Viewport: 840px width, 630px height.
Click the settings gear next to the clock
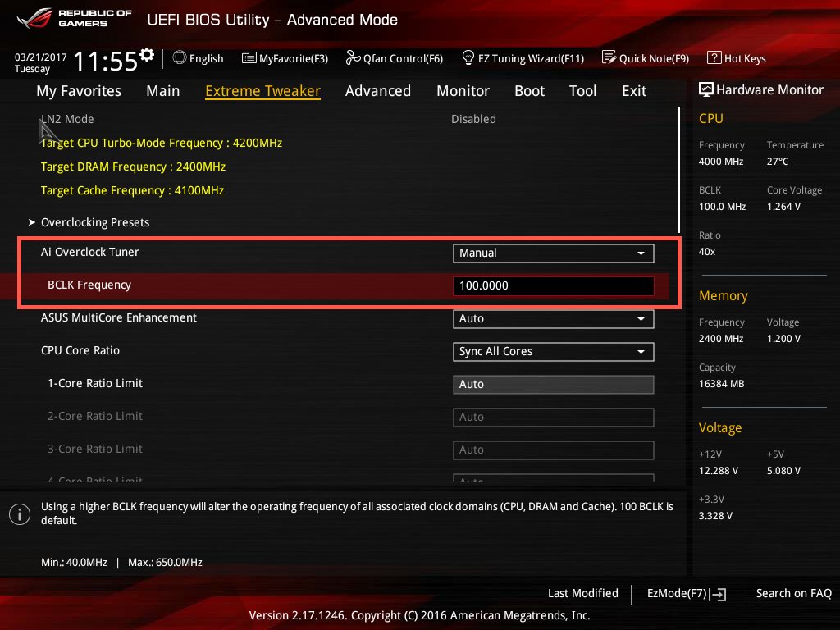tap(147, 54)
